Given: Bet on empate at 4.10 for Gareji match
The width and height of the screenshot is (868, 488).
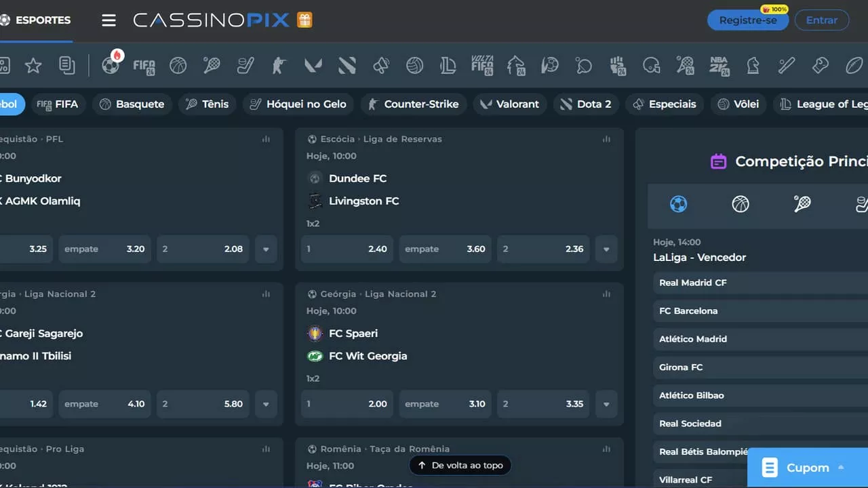Looking at the screenshot, I should (105, 404).
